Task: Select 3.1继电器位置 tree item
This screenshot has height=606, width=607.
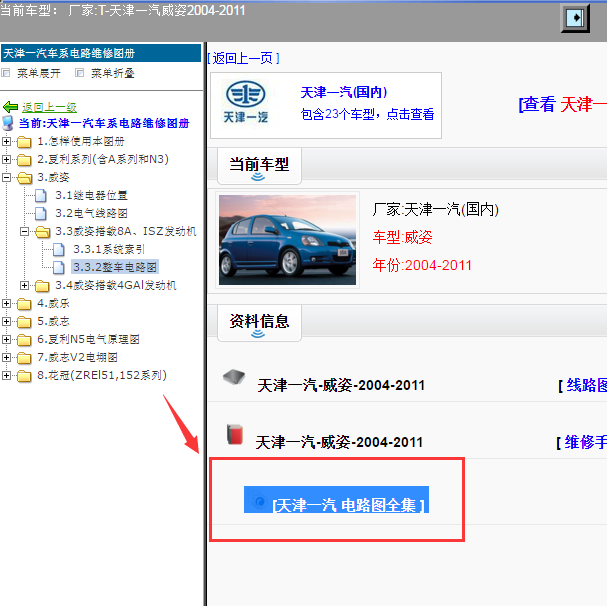Action: pyautogui.click(x=91, y=195)
